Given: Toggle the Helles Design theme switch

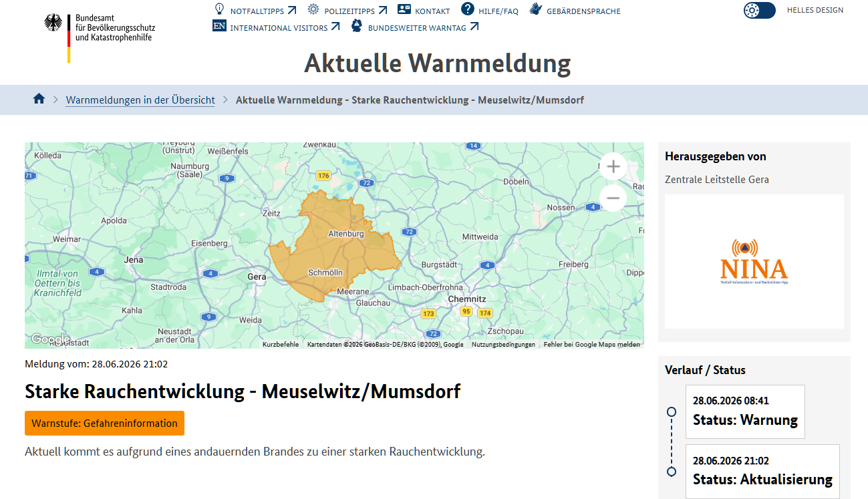Looking at the screenshot, I should pyautogui.click(x=760, y=10).
